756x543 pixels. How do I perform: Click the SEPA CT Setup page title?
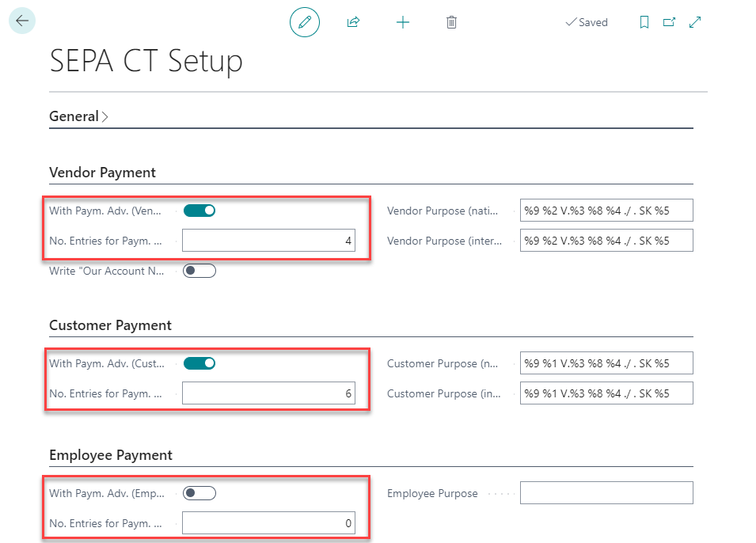pyautogui.click(x=146, y=61)
